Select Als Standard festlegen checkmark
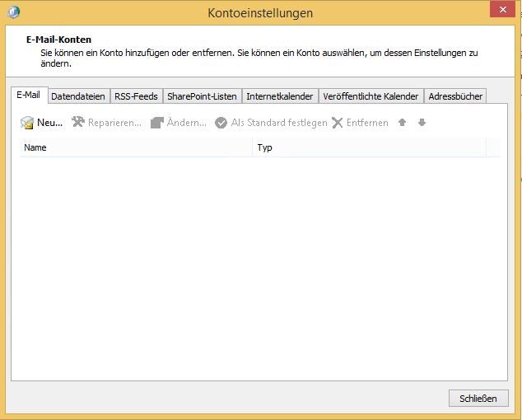 221,123
